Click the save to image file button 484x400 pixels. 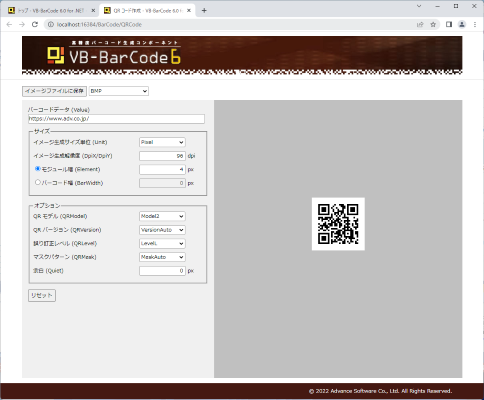click(54, 91)
